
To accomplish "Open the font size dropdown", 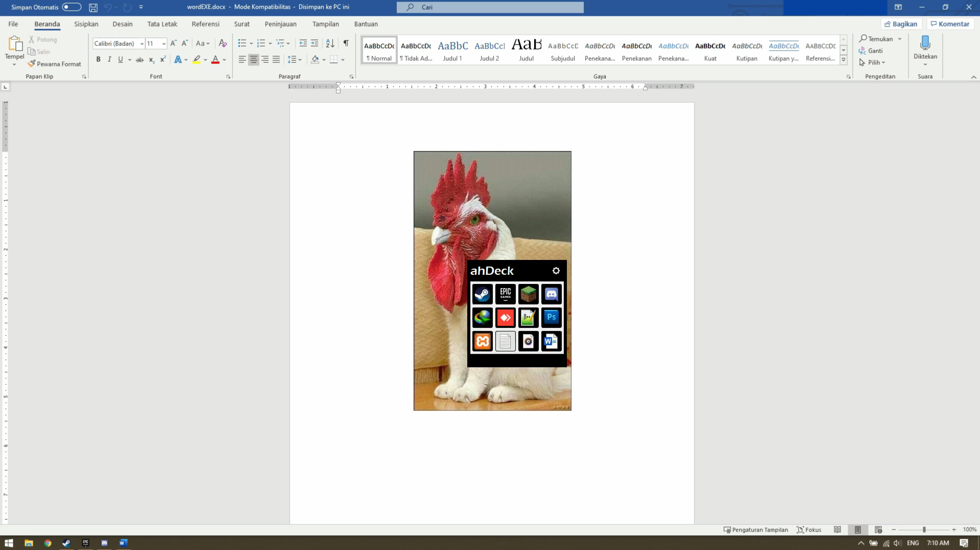I will click(x=164, y=44).
